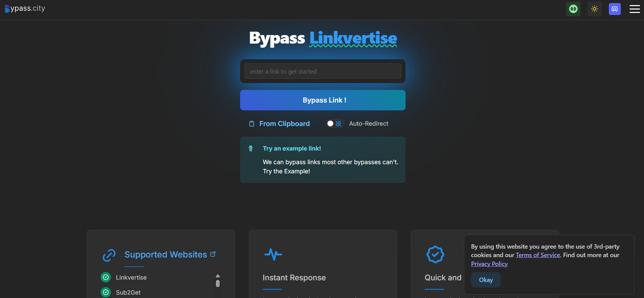Click Try an example link!
Screen dimensions: 644x298
pos(292,148)
